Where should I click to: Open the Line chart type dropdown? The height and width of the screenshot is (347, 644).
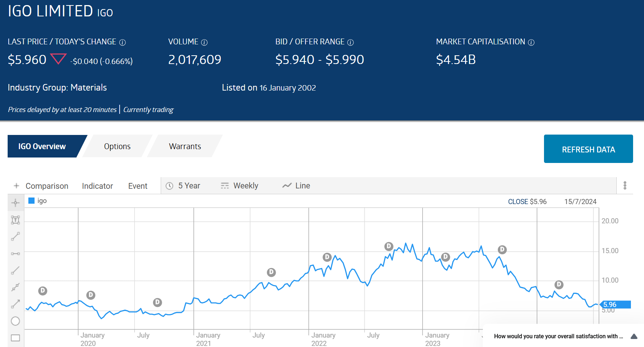click(x=296, y=186)
